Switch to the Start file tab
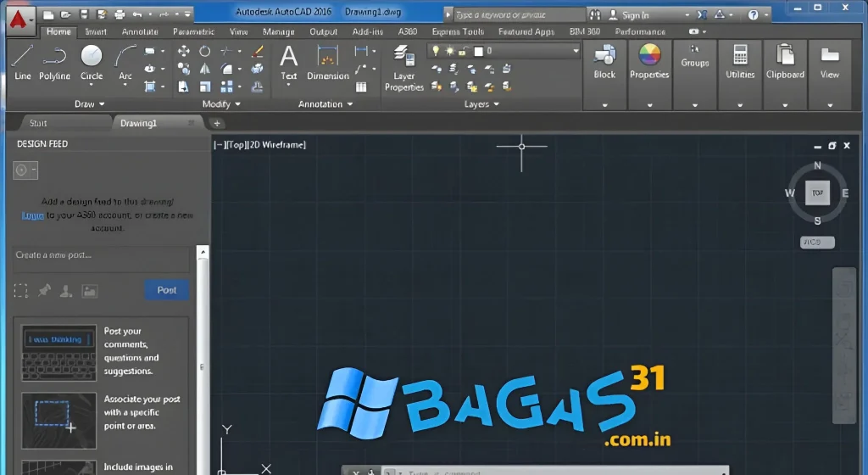Viewport: 868px width, 475px height. [x=38, y=123]
